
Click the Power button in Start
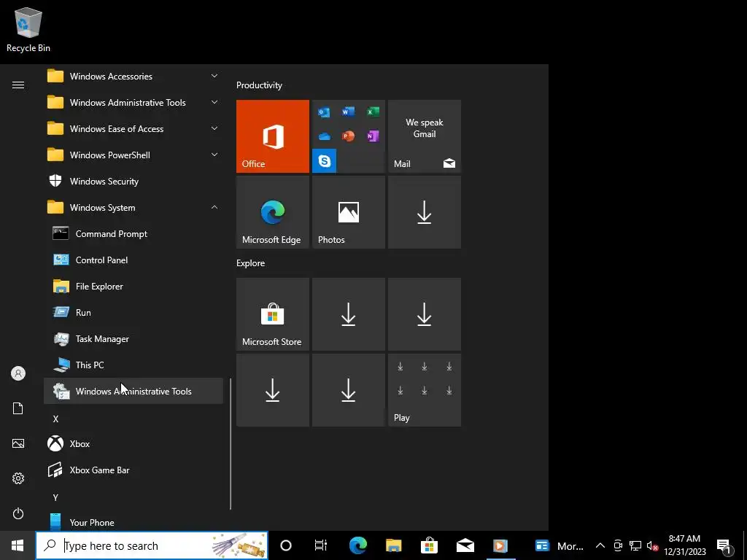point(18,513)
